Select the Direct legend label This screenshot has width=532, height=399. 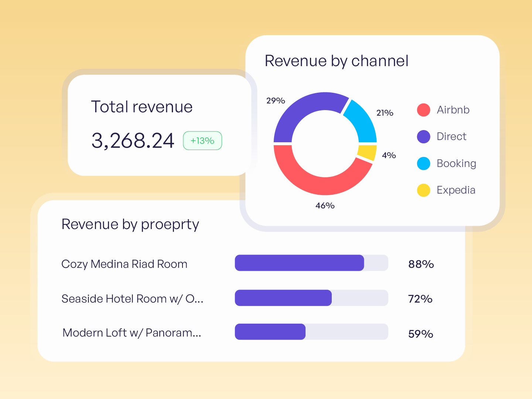coord(451,136)
